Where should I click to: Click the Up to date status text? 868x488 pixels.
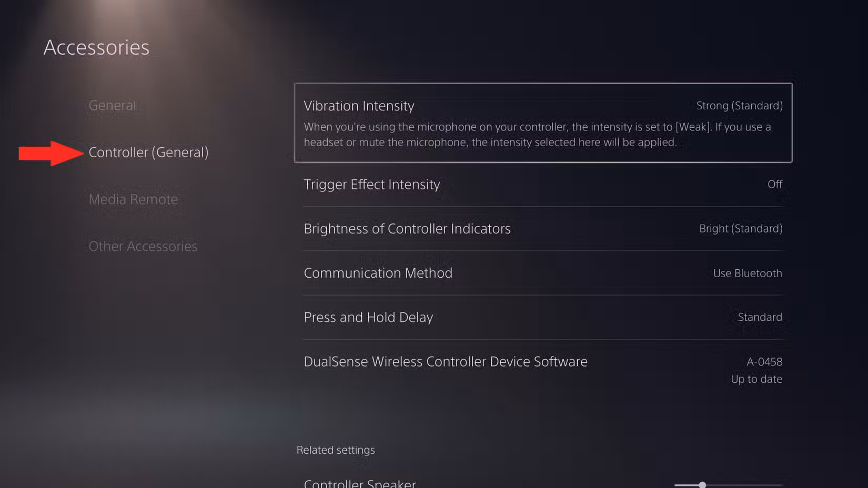(756, 379)
